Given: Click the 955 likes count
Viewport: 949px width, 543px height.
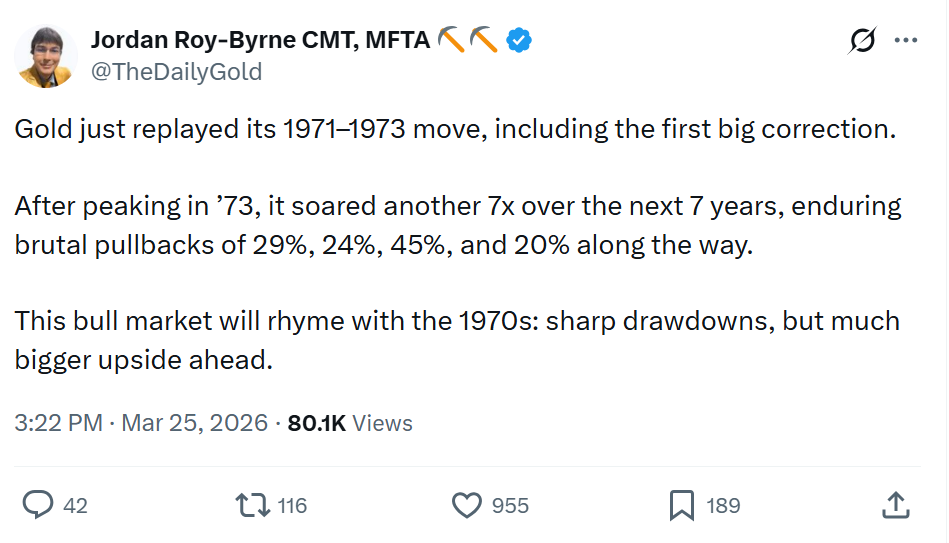Looking at the screenshot, I should tap(510, 506).
